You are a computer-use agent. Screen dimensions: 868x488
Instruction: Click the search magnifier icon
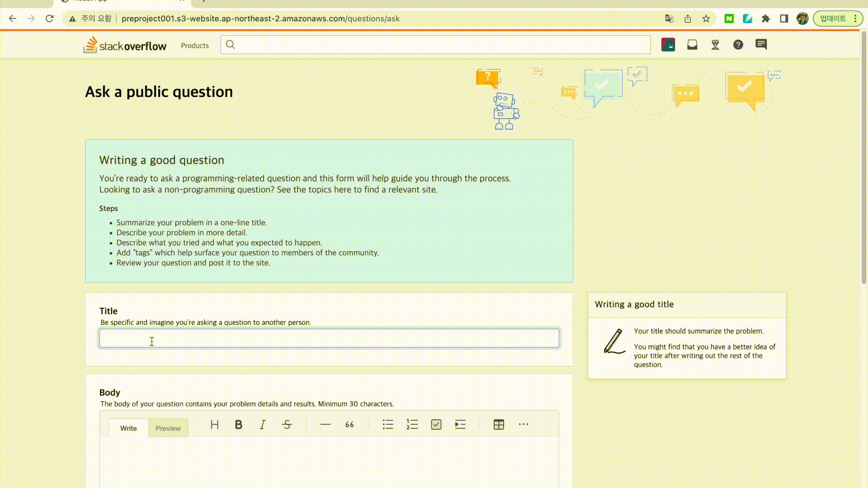pyautogui.click(x=231, y=44)
